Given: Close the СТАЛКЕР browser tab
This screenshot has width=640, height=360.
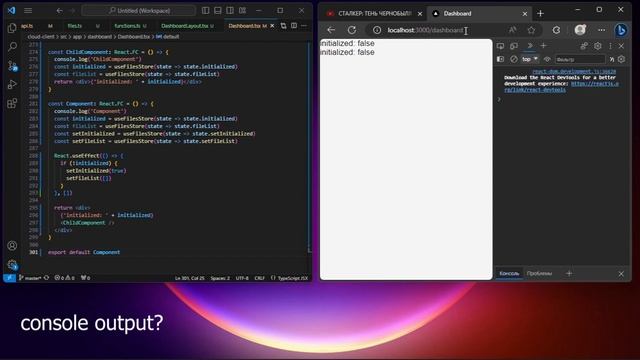Looking at the screenshot, I should coord(420,14).
